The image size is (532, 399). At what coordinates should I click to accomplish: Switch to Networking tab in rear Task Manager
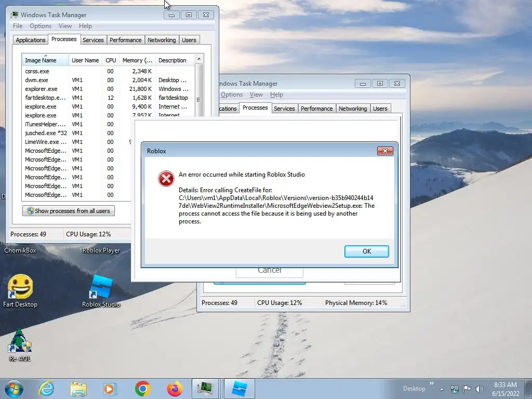coord(353,109)
